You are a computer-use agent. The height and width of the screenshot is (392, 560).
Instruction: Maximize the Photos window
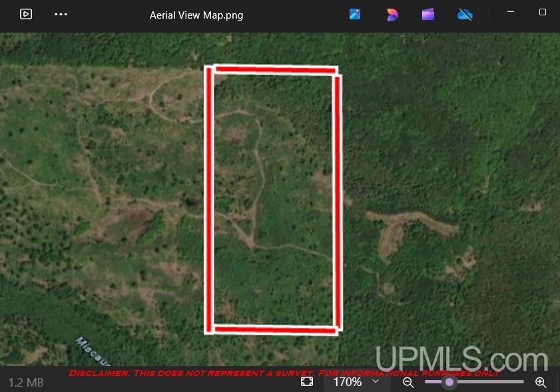pyautogui.click(x=543, y=12)
